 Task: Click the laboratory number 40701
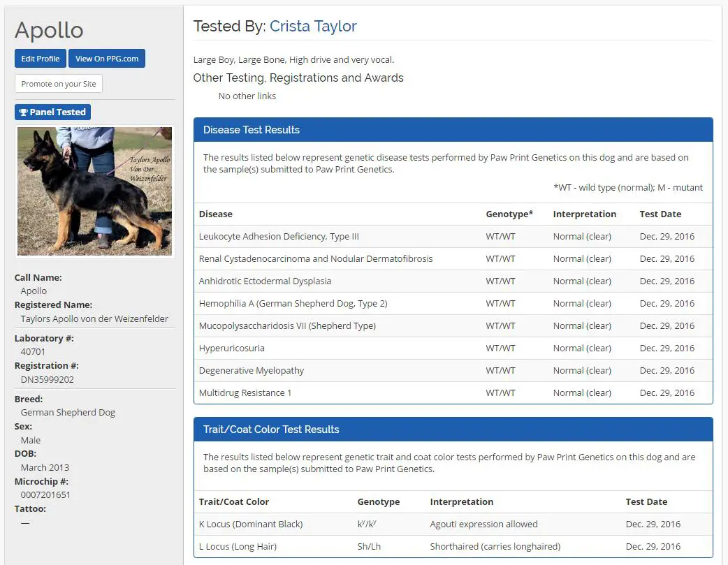point(33,351)
